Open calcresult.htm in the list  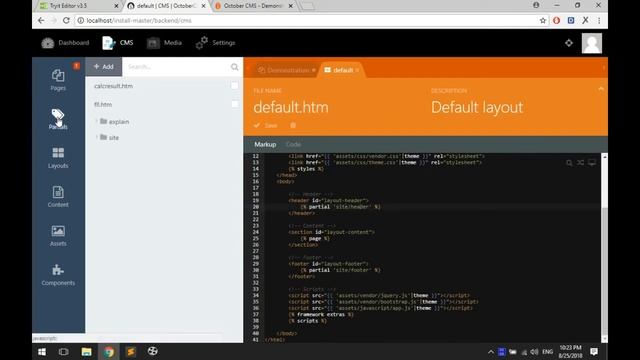pos(113,86)
